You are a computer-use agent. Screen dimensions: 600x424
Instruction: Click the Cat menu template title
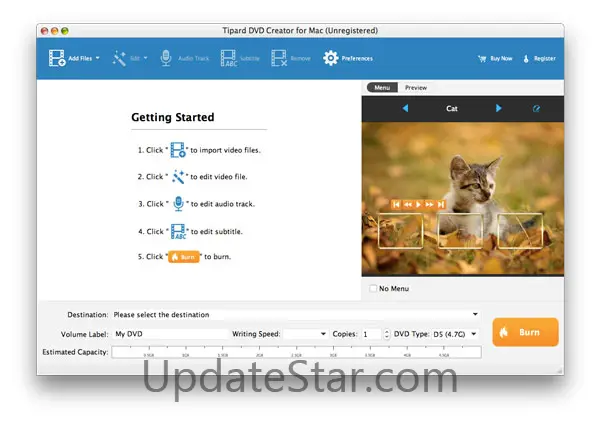click(x=452, y=109)
